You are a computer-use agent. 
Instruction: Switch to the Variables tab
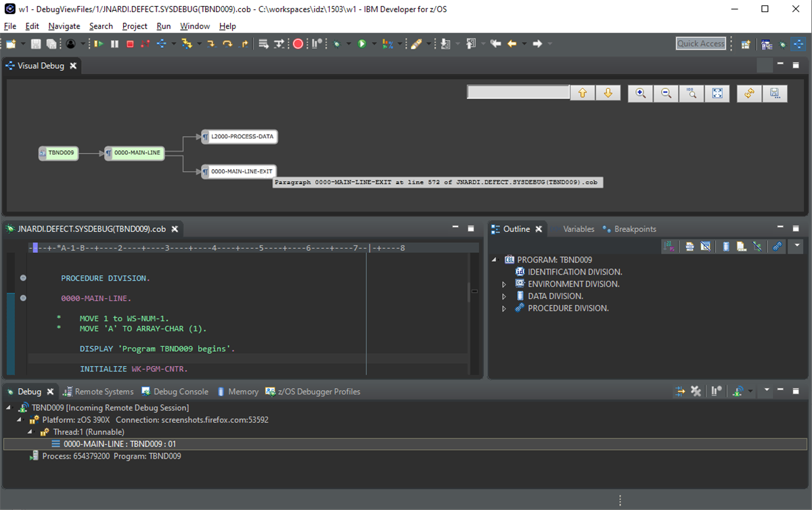click(x=579, y=229)
